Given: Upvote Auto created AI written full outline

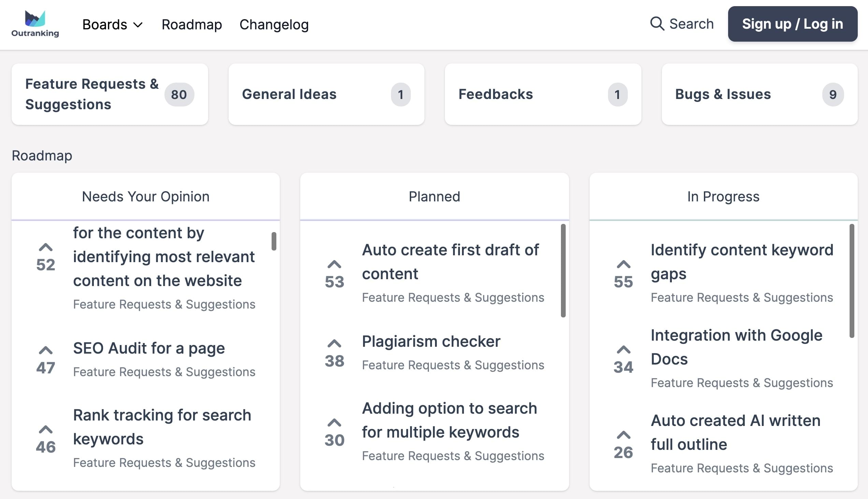Looking at the screenshot, I should (623, 435).
